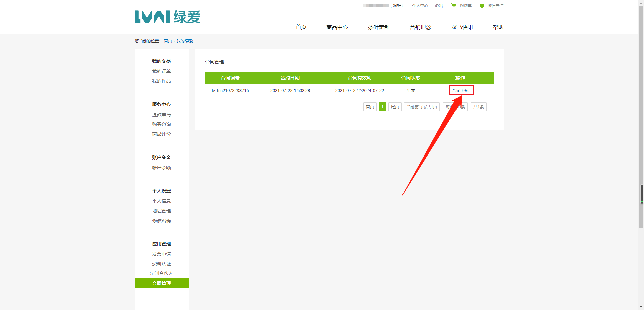Download the contract via 合同下载 link
The image size is (644, 310).
pyautogui.click(x=460, y=91)
